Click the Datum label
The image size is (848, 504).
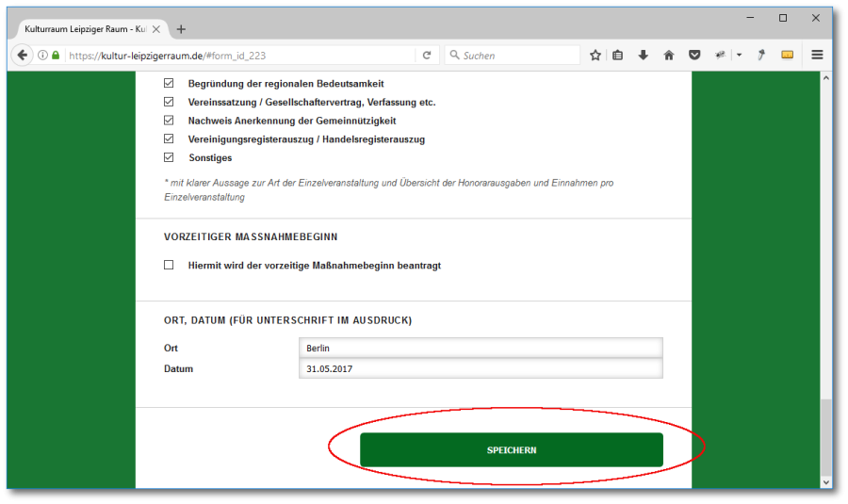(x=178, y=368)
